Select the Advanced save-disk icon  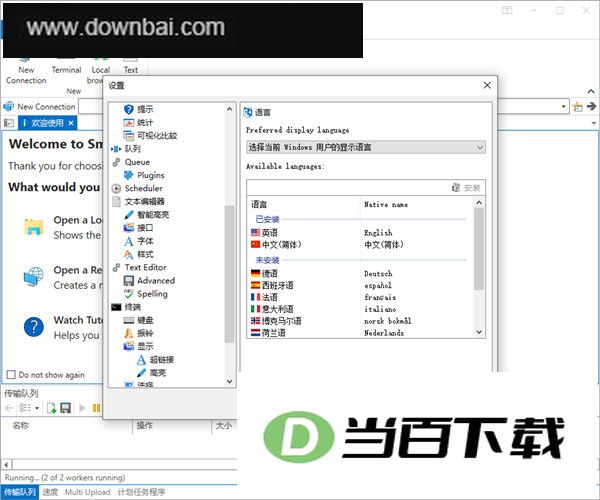(x=128, y=280)
